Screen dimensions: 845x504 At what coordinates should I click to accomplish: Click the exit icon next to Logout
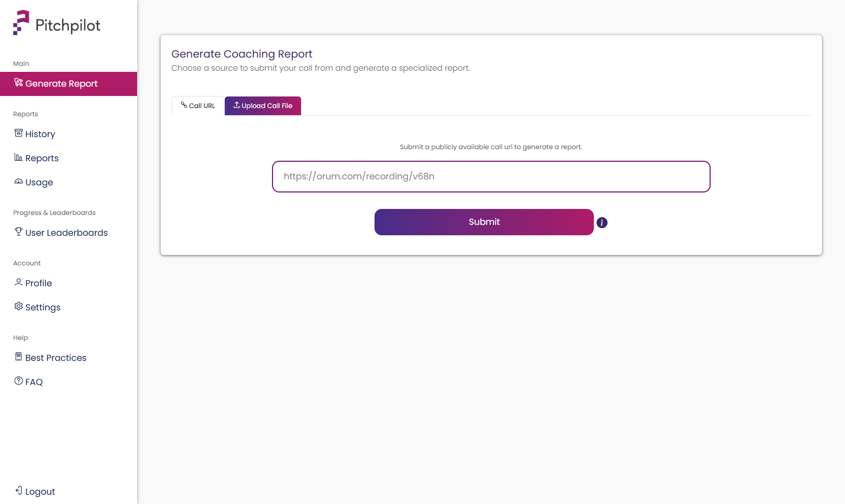point(19,490)
